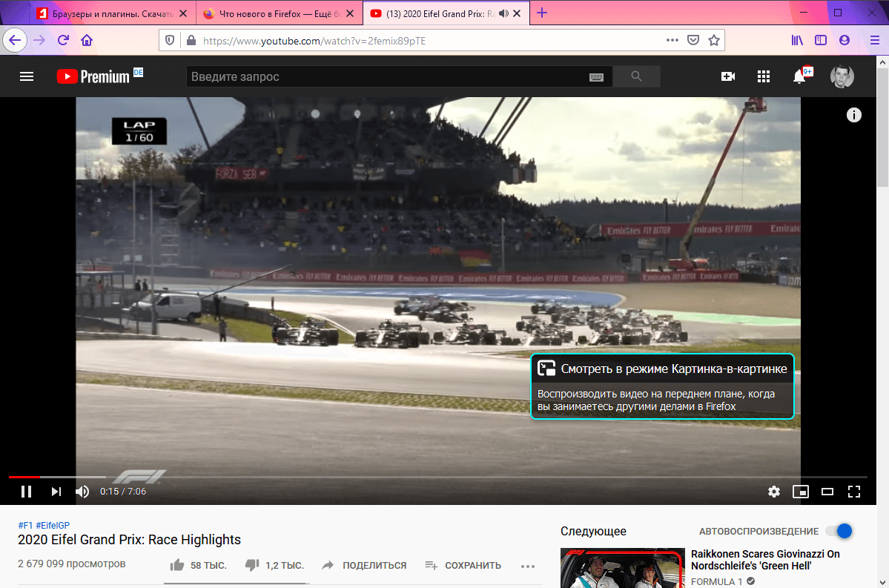Viewport: 889px width, 588px height.
Task: Open the create video camera icon
Action: click(728, 76)
